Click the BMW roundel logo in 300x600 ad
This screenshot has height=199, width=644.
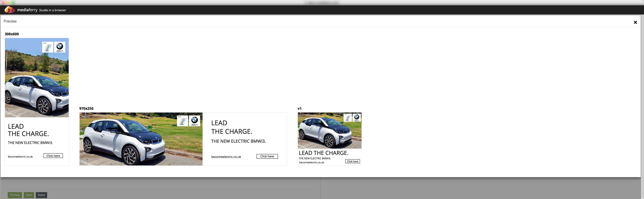coord(60,47)
